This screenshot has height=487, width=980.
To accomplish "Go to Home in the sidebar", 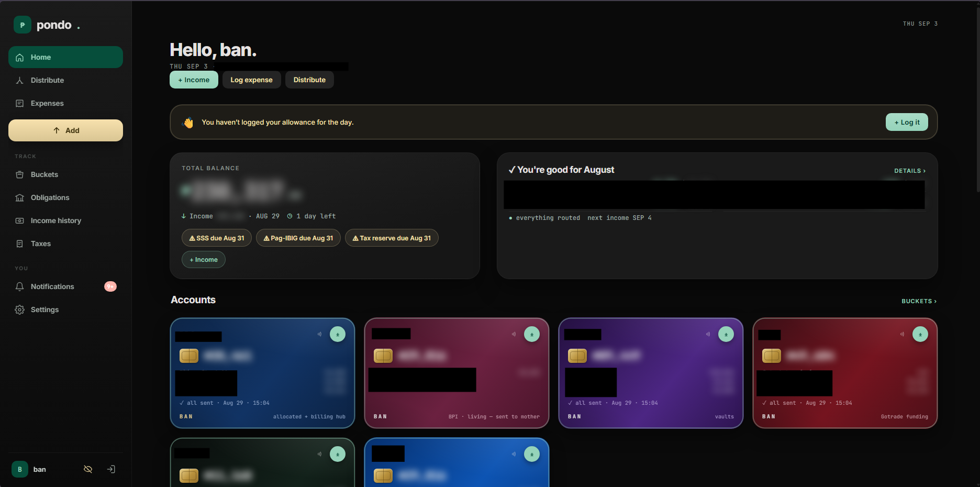I will click(65, 57).
